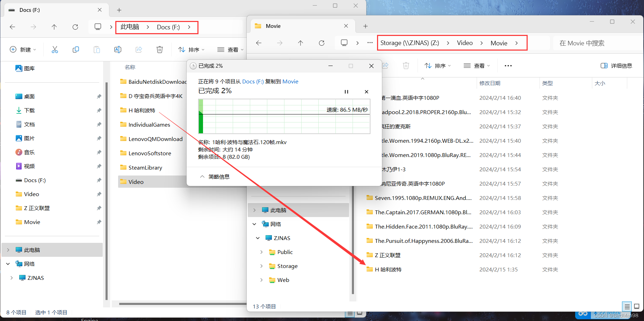The height and width of the screenshot is (321, 644).
Task: Close the Movie tab
Action: point(346,26)
